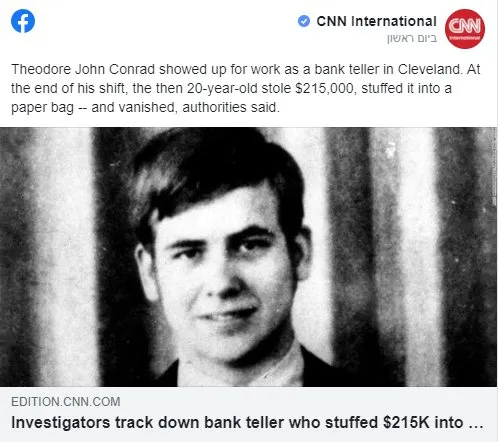498x442 pixels.
Task: Click the words bank teller in headline
Action: tap(244, 423)
